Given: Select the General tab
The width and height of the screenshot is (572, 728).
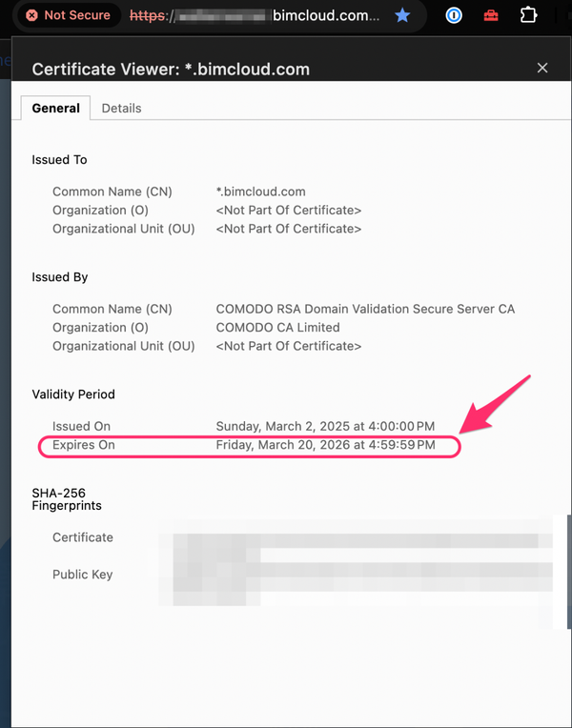Looking at the screenshot, I should 55,109.
